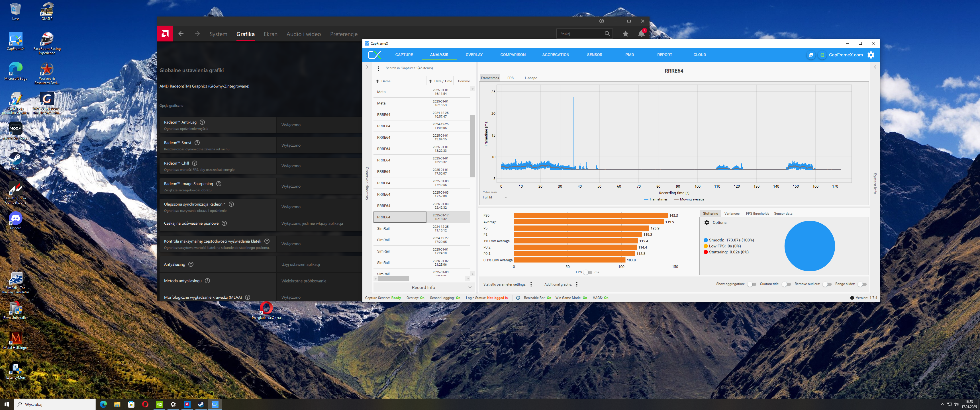Open Additional graphs three-dot menu

click(577, 284)
